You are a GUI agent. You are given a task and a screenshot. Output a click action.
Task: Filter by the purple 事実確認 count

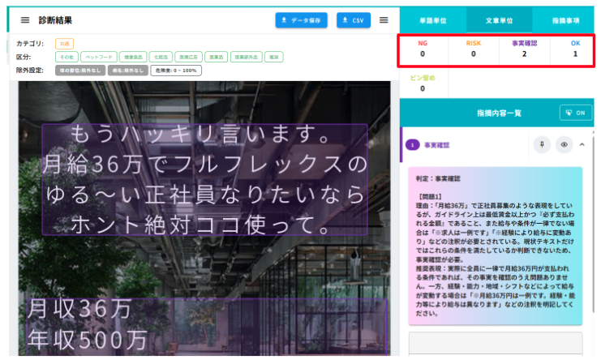(524, 49)
